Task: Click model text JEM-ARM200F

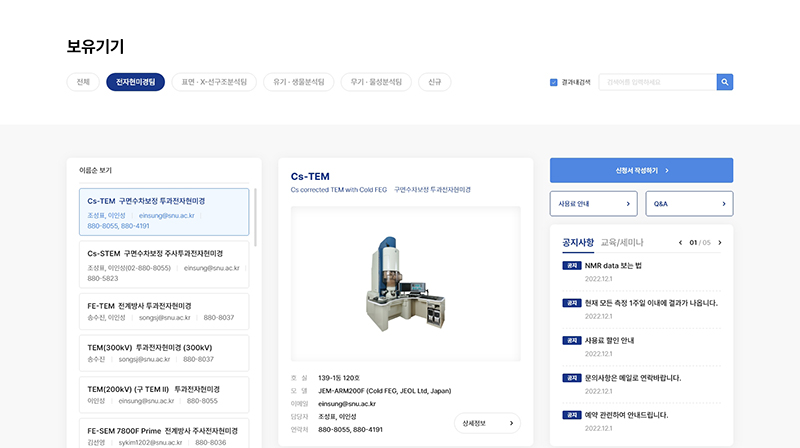Action: (x=385, y=391)
